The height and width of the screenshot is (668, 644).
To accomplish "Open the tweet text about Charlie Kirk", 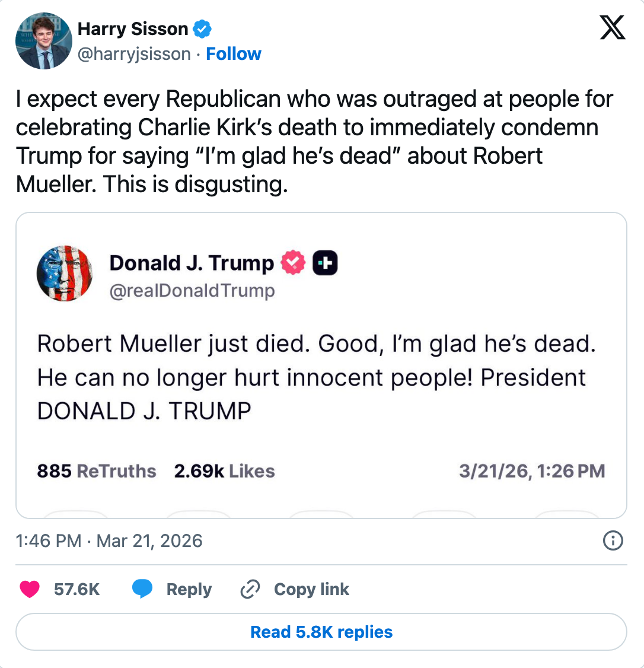I will tap(314, 142).
